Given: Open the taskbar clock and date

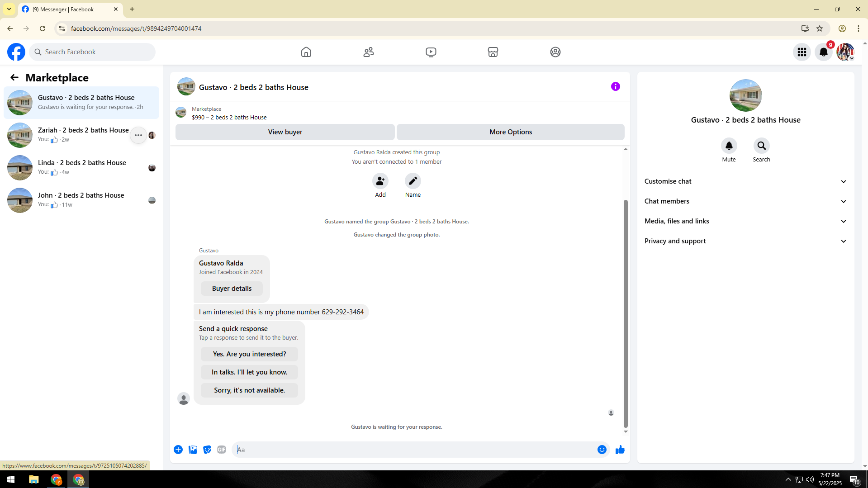Looking at the screenshot, I should tap(830, 479).
